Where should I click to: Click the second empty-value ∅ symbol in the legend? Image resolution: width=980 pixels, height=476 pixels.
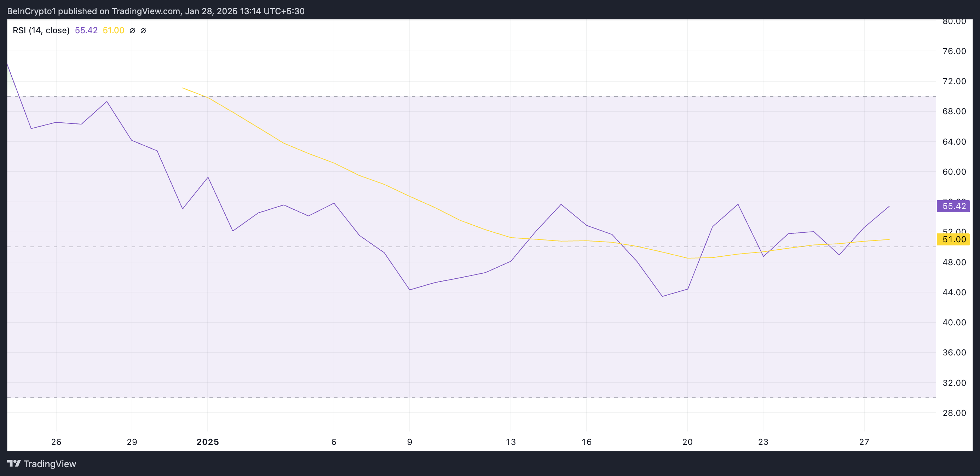click(x=143, y=31)
